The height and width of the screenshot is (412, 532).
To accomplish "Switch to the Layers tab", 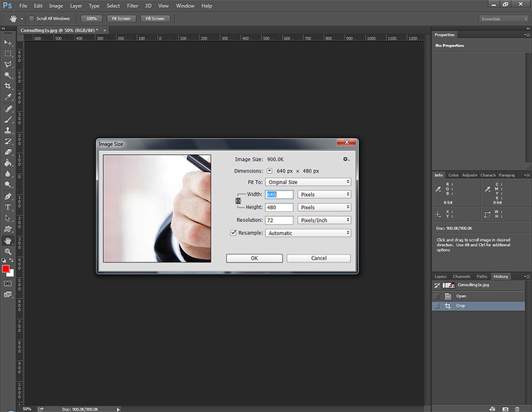I will tap(440, 276).
